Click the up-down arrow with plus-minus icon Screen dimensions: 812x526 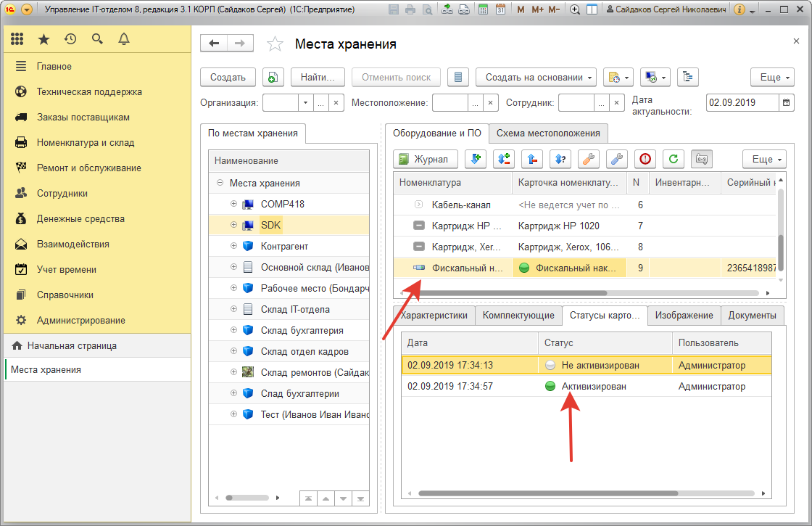click(504, 159)
